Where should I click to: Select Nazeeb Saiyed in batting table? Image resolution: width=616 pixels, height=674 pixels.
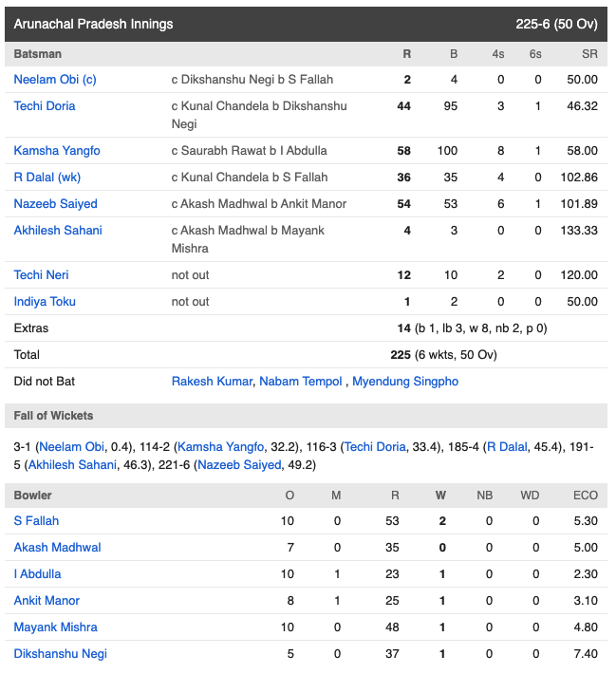pyautogui.click(x=55, y=204)
